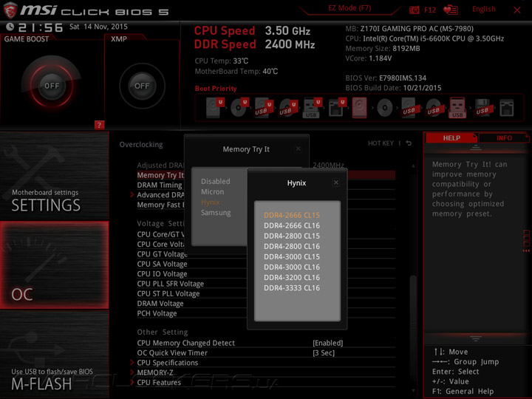This screenshot has width=532, height=399.
Task: Expand the Advanced DRAM submenu arrow
Action: click(x=132, y=195)
